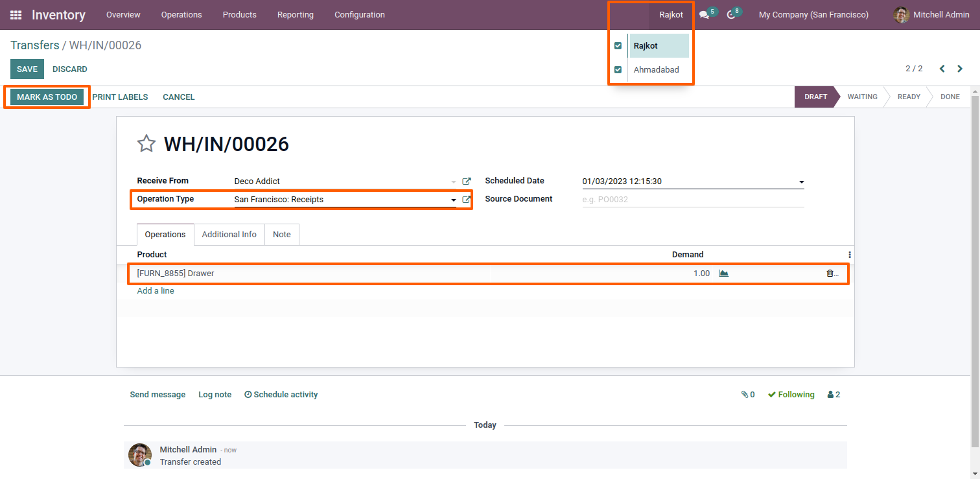Open the Reporting menu

[x=296, y=15]
